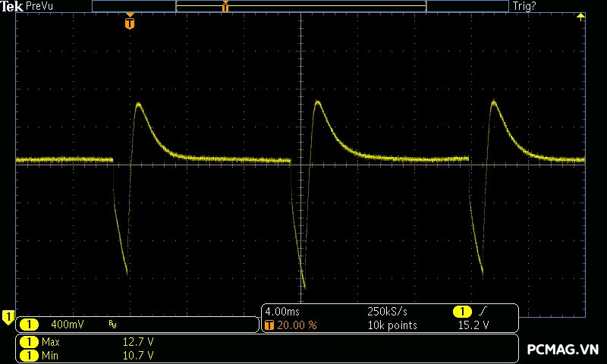Click the channel 1 ground reference marker
This screenshot has width=607, height=364.
pos(8,315)
